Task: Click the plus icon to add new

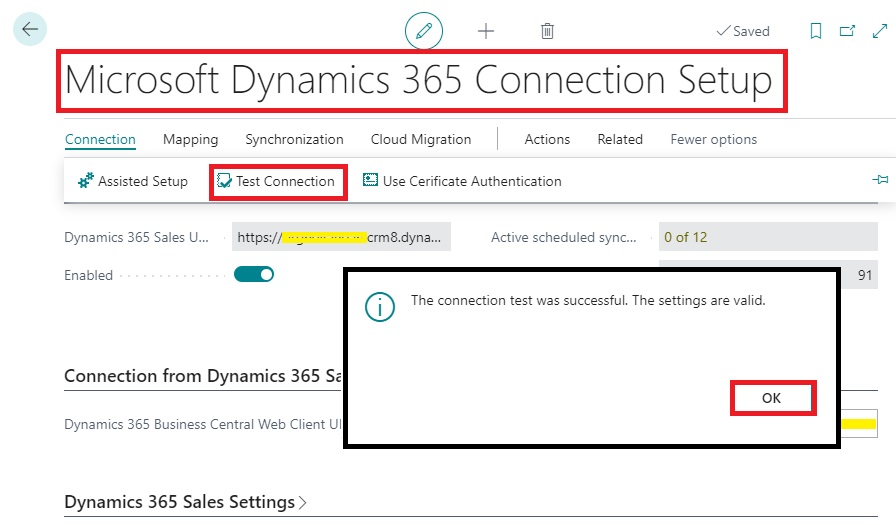Action: tap(486, 31)
